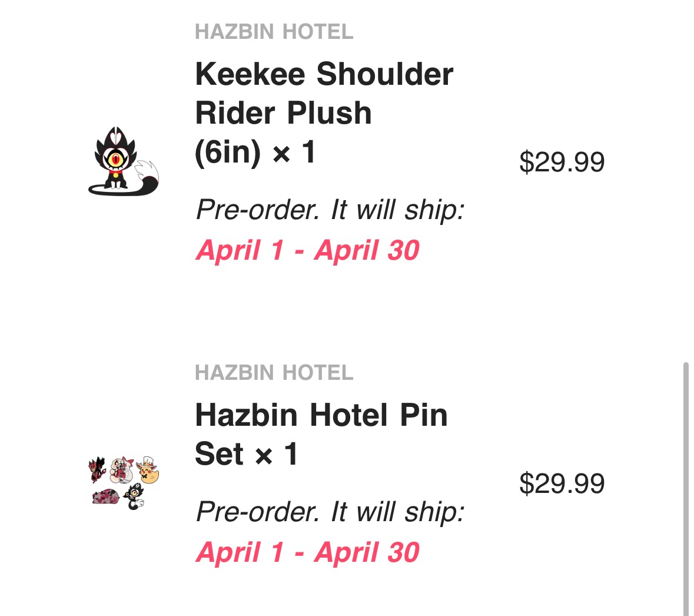
Task: Click the × 1 quantity of the Pin Set
Action: (x=277, y=455)
